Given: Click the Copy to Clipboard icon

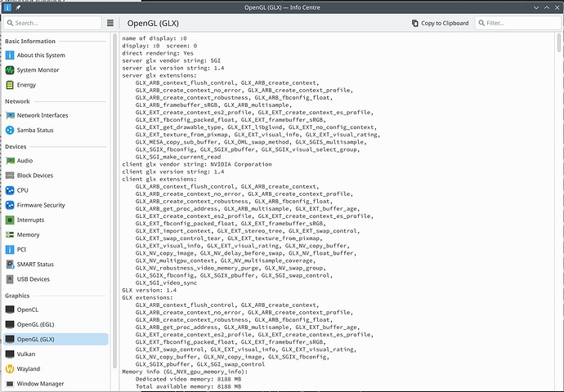Looking at the screenshot, I should click(x=415, y=23).
